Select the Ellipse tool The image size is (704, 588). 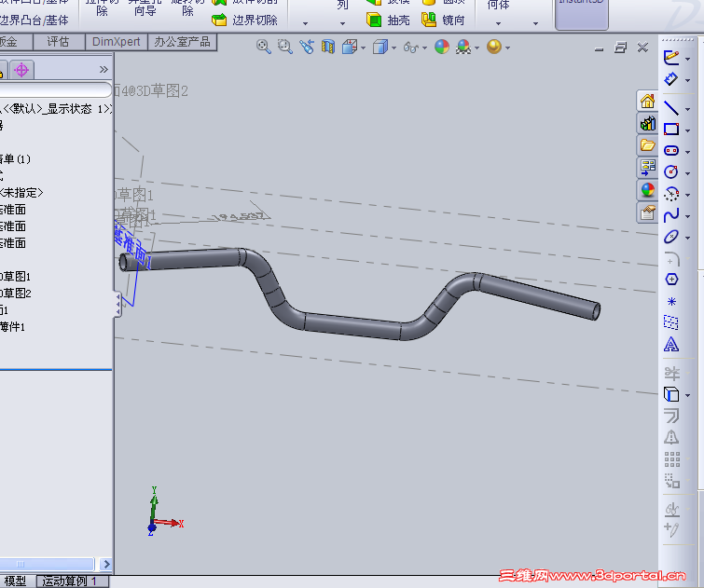tap(671, 237)
